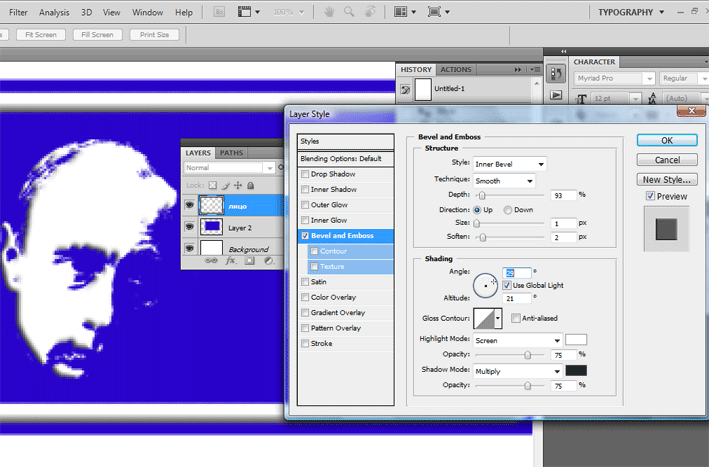Open the Technique Smooth dropdown

pos(504,181)
